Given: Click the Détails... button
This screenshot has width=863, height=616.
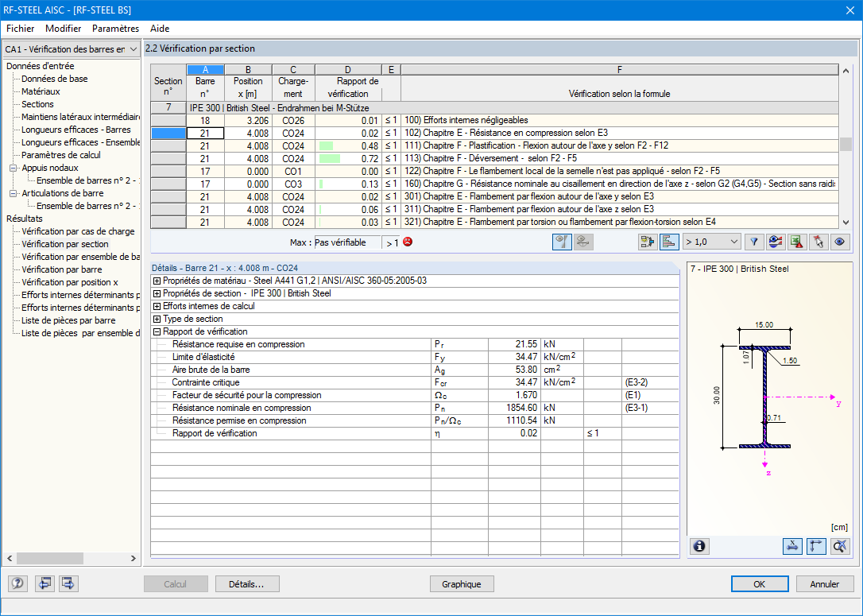Looking at the screenshot, I should point(247,584).
